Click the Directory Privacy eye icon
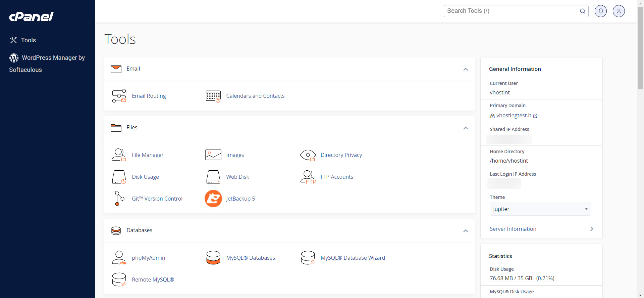Image resolution: width=644 pixels, height=298 pixels. coord(308,155)
